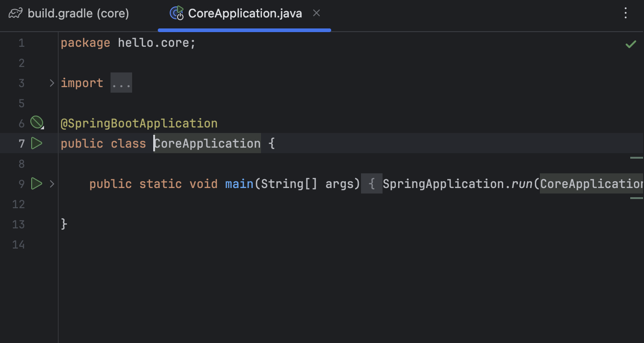Click the class icon on CoreApplication.java tab

click(177, 13)
